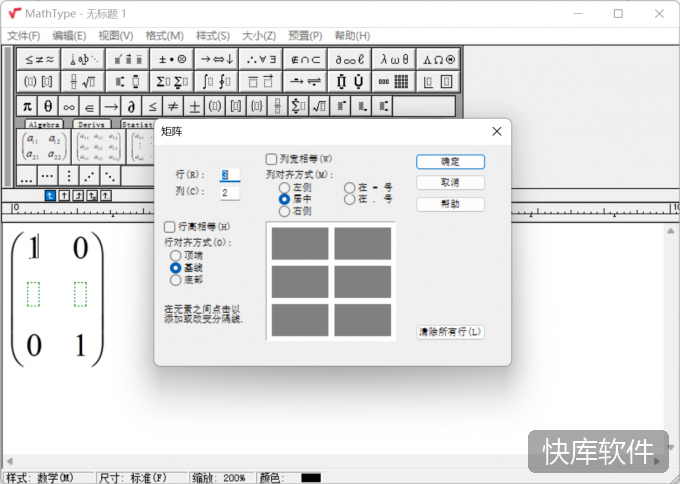Viewport: 680px width, 484px height.
Task: Insert the not-equal sign from small bar
Action: pos(173,106)
